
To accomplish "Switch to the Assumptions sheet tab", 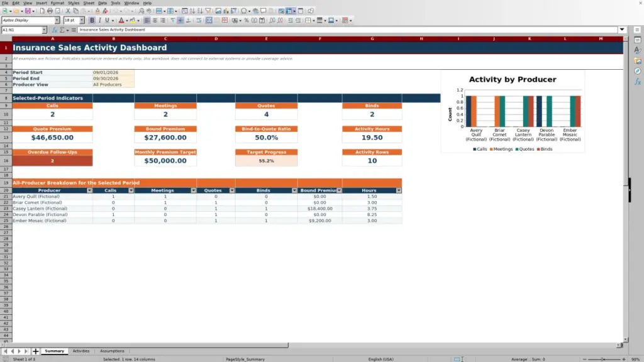I will click(x=112, y=351).
